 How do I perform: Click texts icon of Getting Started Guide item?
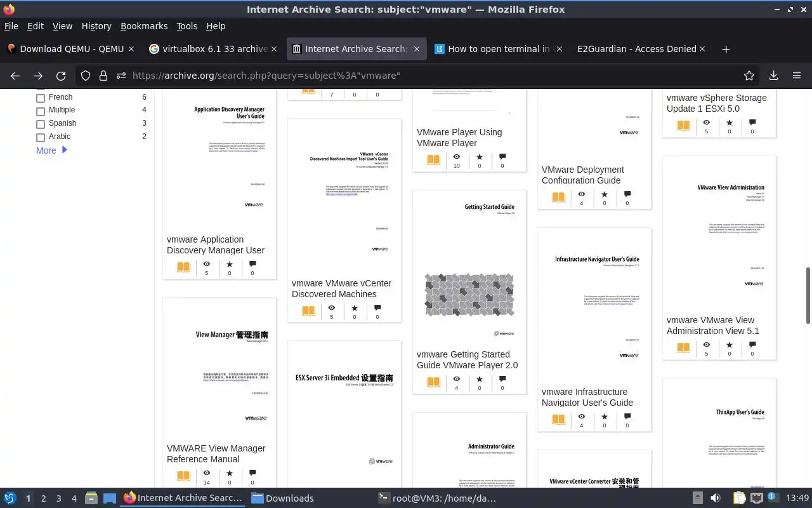pyautogui.click(x=433, y=382)
